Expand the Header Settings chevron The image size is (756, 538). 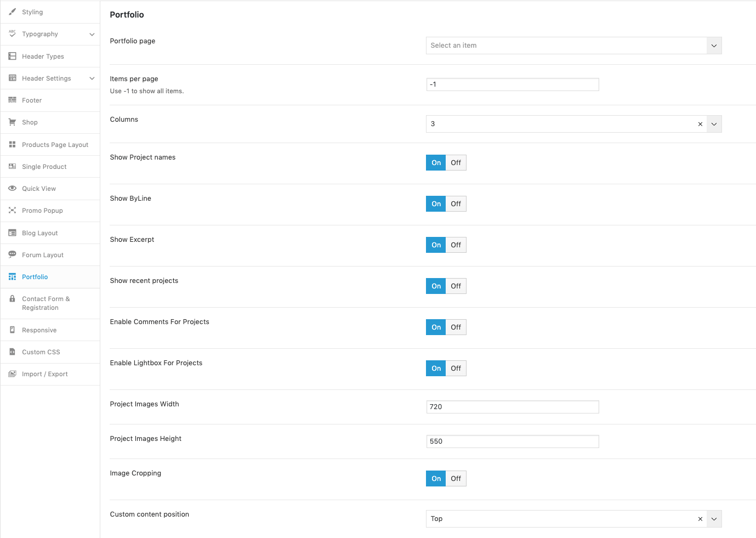point(92,78)
